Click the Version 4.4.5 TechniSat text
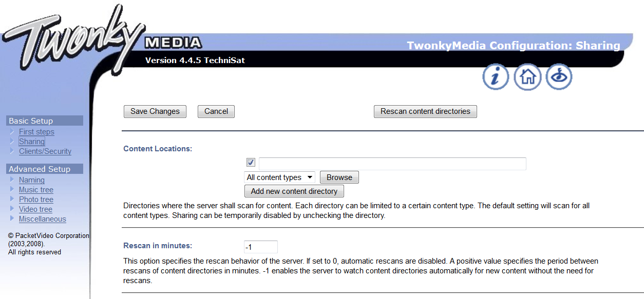Image resolution: width=644 pixels, height=299 pixels. coord(195,60)
